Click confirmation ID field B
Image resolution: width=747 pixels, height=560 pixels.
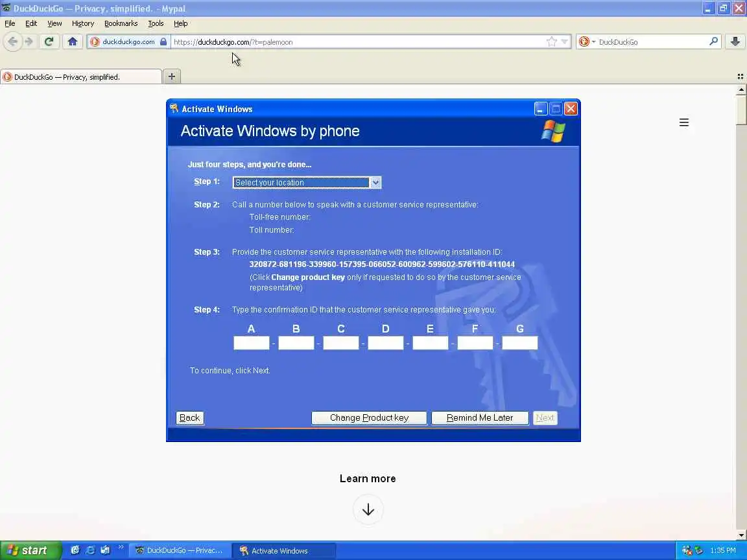click(x=296, y=343)
